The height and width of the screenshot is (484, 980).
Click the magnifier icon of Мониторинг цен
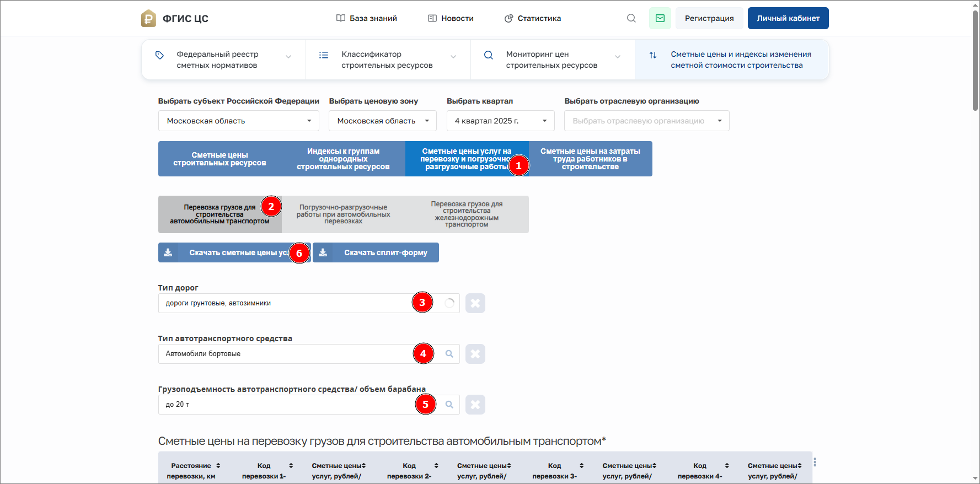(x=489, y=55)
